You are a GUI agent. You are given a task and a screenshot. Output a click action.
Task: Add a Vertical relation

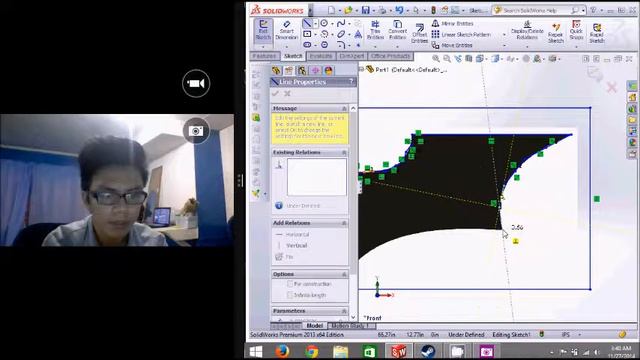292,245
